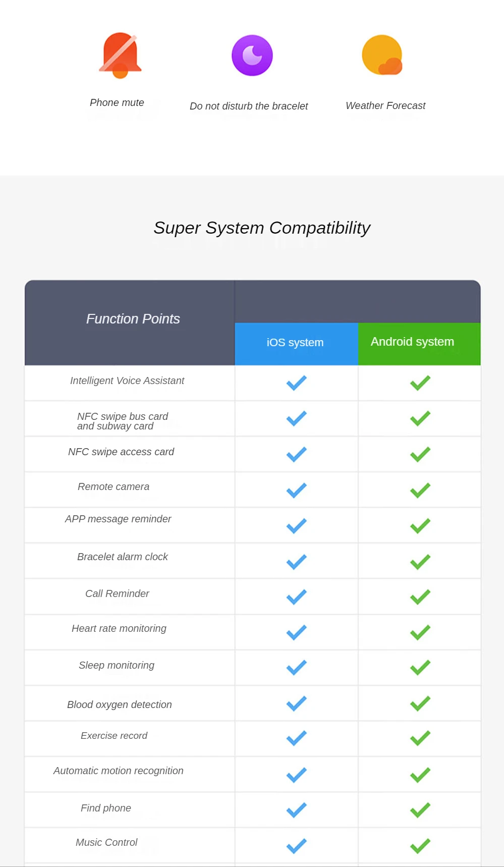
Task: Click the iOS checkmark for Find phone
Action: pyautogui.click(x=297, y=810)
